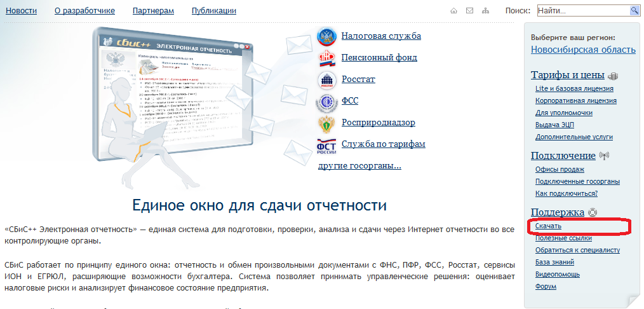Click the envelope mail icon near search

tap(469, 11)
